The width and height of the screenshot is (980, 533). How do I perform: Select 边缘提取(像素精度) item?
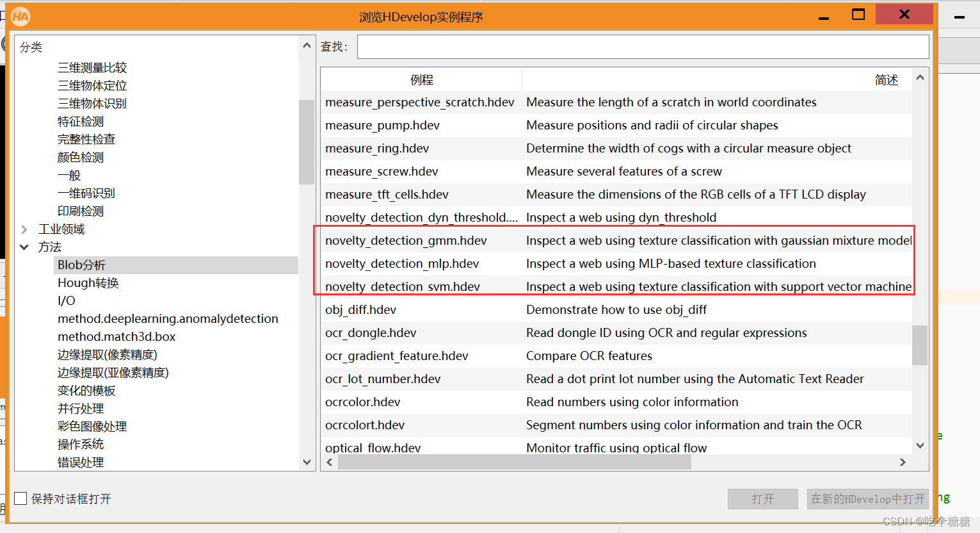point(108,355)
